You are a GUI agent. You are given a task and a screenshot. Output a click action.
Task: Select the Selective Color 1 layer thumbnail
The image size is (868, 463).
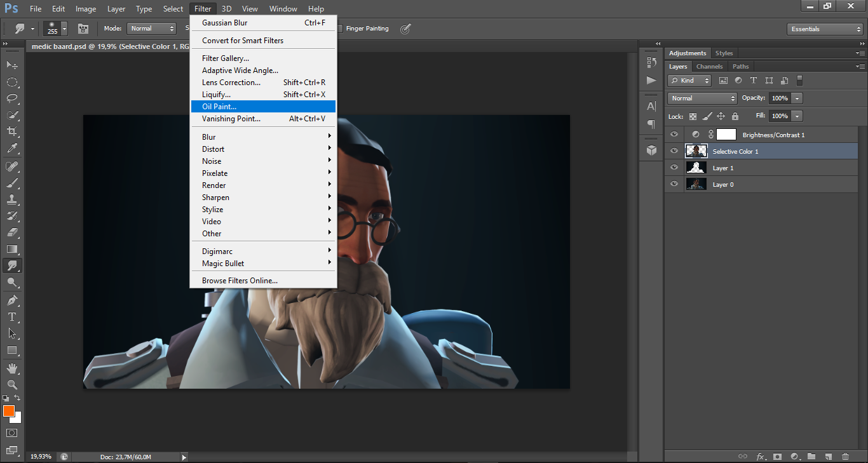click(x=696, y=151)
